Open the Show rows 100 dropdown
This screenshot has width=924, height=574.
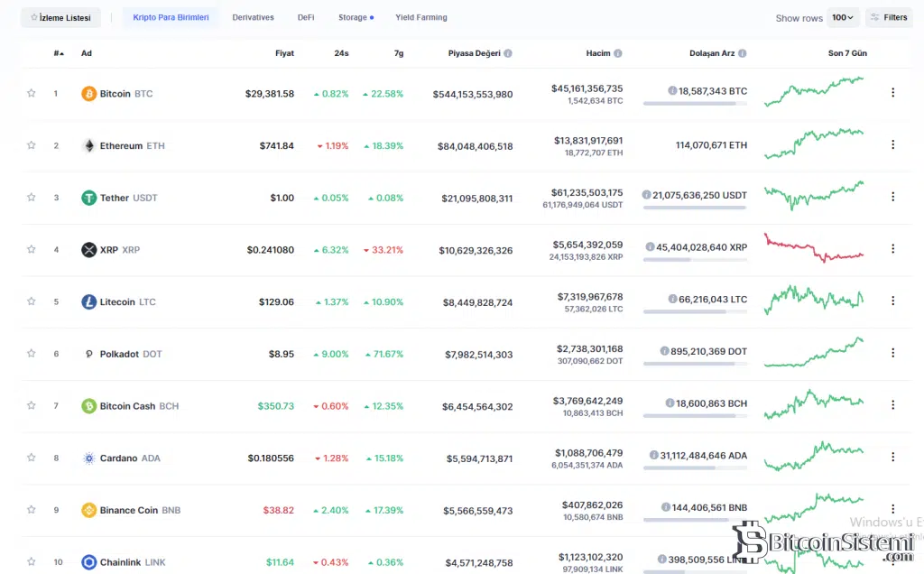tap(843, 18)
